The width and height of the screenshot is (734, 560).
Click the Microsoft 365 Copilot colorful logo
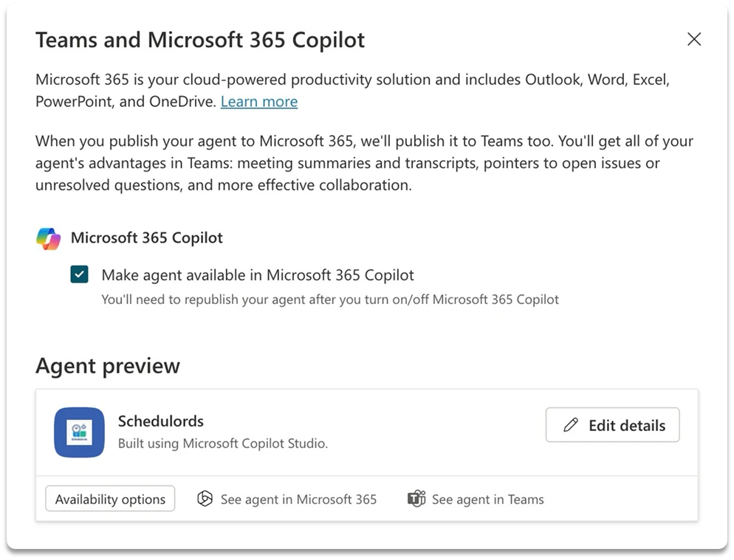[x=49, y=238]
